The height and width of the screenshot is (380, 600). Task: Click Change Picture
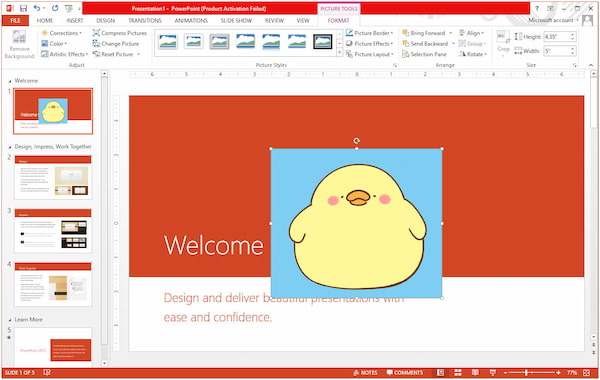click(x=116, y=44)
